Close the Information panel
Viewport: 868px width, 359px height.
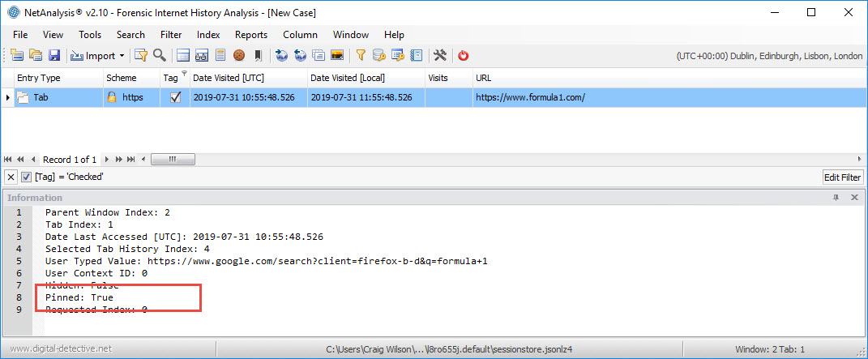pos(855,198)
